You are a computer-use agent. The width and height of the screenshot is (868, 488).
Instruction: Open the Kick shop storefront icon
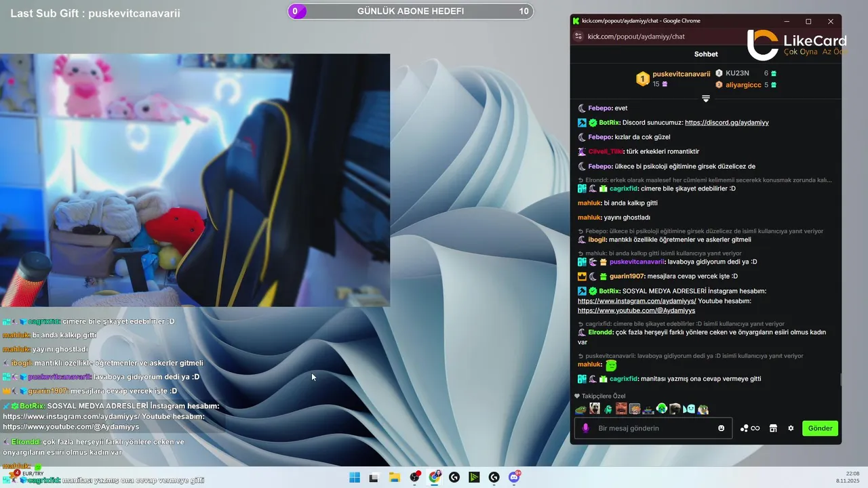tap(772, 428)
